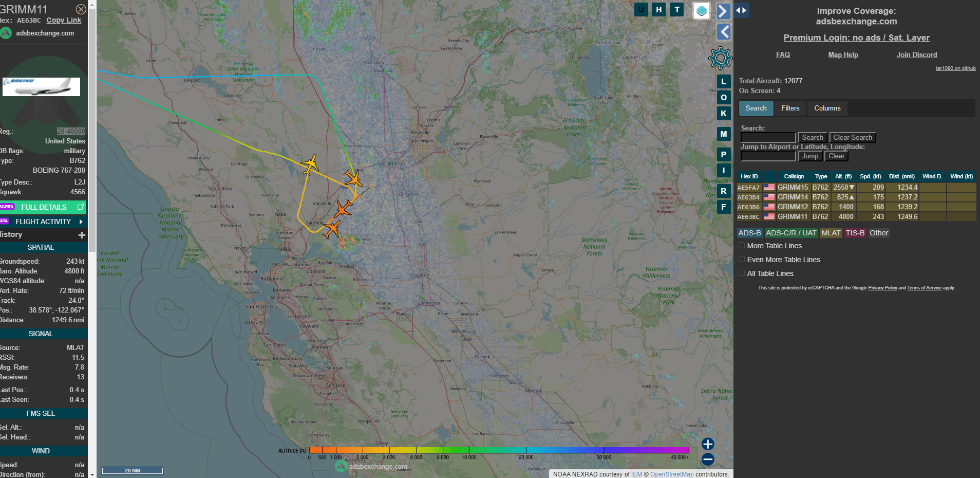The height and width of the screenshot is (478, 980).
Task: Click the O map button
Action: click(724, 97)
